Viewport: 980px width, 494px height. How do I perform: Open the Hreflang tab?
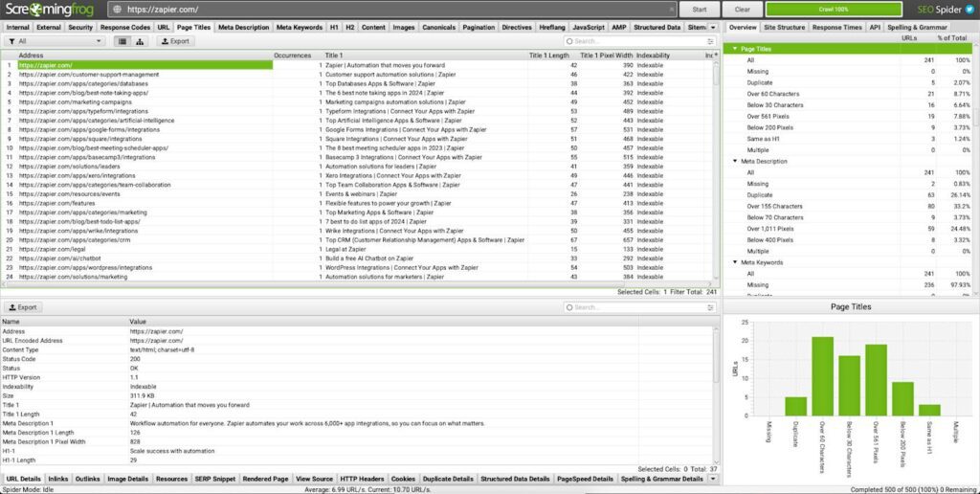click(552, 28)
